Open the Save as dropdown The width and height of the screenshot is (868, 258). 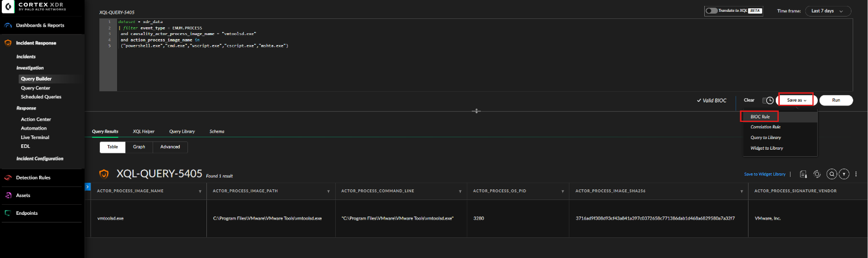pyautogui.click(x=796, y=101)
